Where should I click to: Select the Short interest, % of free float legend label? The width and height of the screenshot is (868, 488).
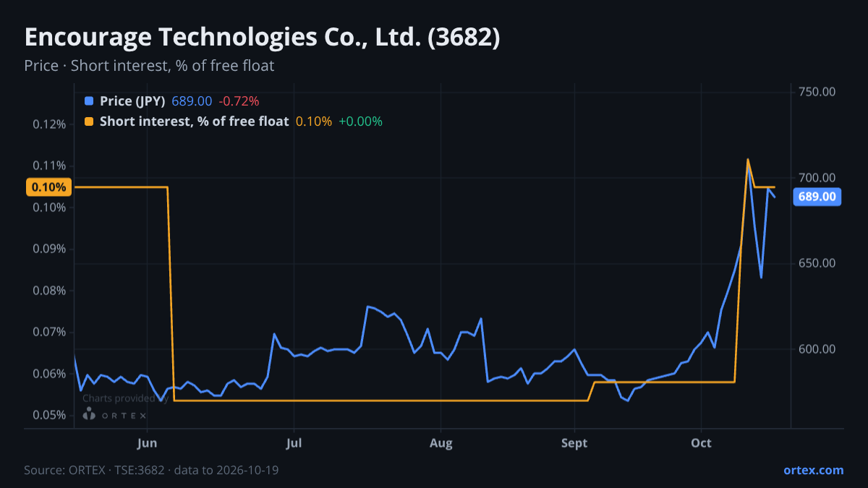(194, 121)
